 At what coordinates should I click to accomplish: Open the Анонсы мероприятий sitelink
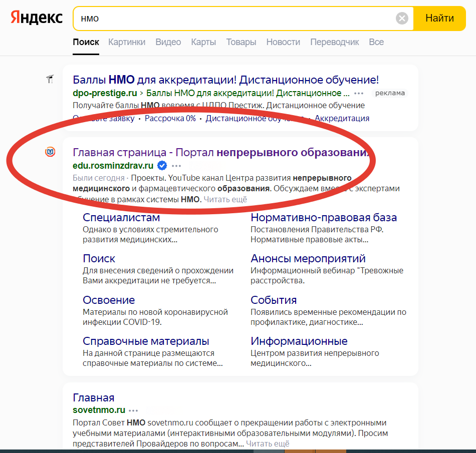(x=307, y=259)
